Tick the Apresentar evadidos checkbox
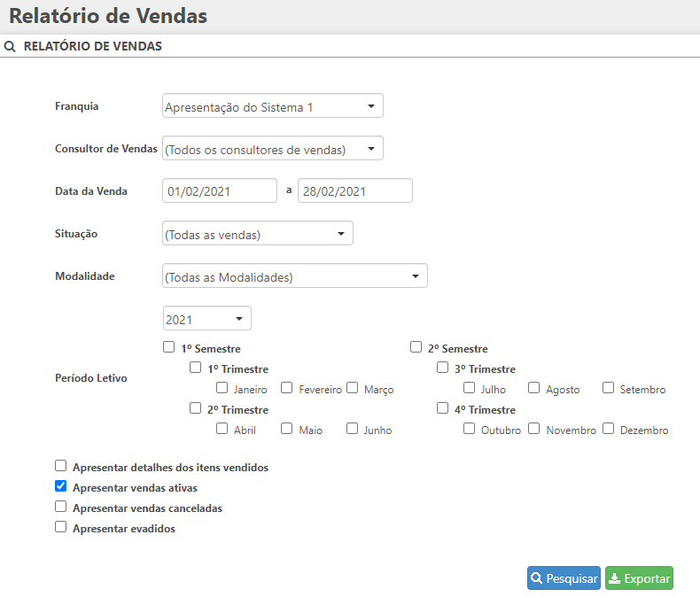Image resolution: width=700 pixels, height=597 pixels. pyautogui.click(x=61, y=527)
